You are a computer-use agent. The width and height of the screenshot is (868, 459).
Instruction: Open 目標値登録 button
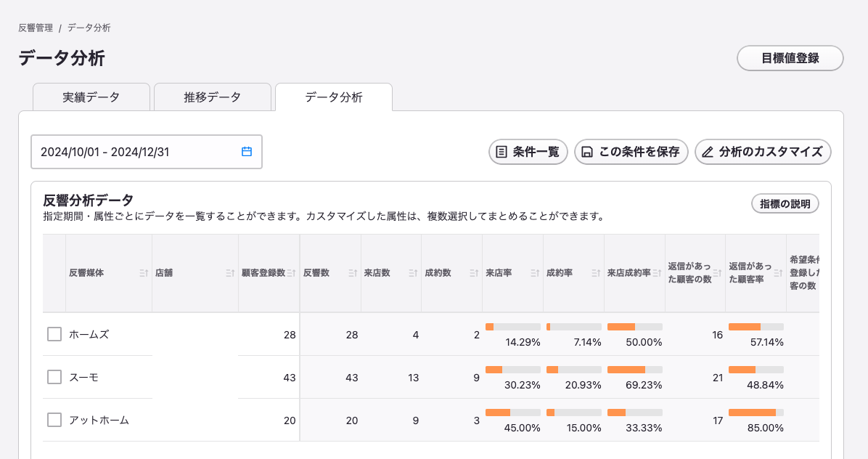tap(790, 58)
